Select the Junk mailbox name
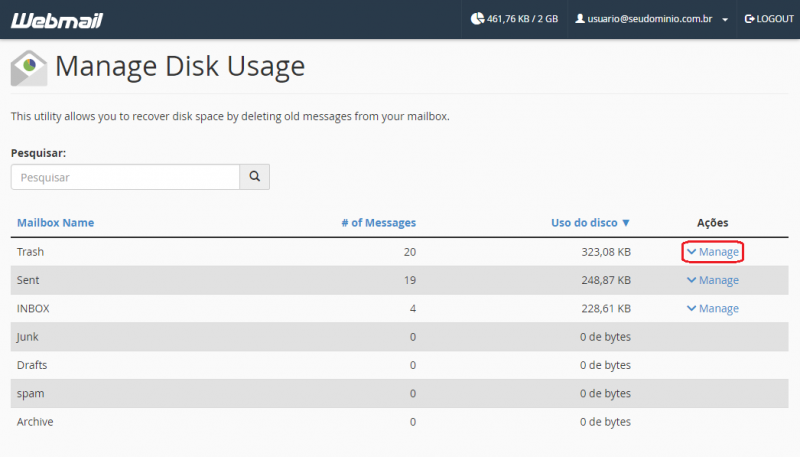 [28, 337]
